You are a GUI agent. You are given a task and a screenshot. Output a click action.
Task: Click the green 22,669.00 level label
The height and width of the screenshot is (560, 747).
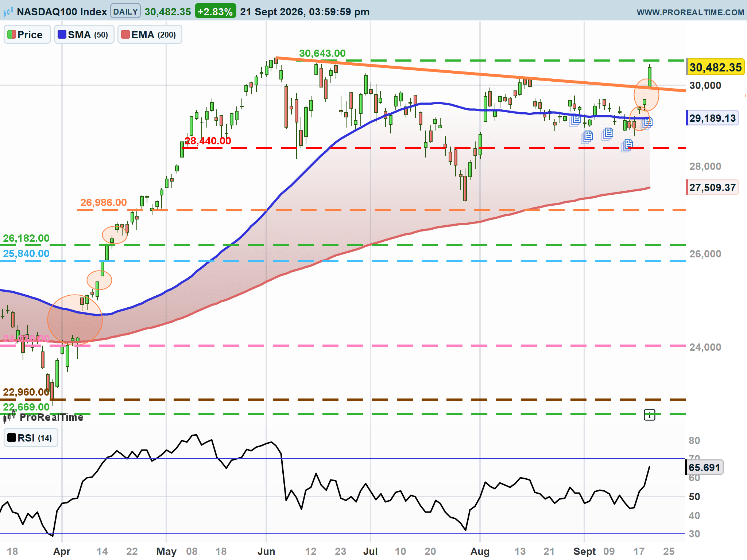[26, 407]
